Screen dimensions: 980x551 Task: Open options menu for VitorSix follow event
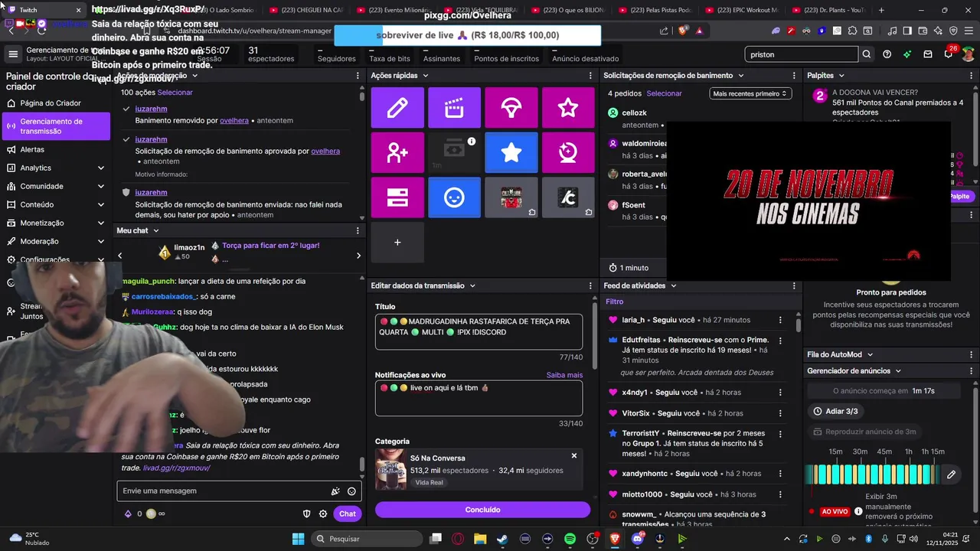[780, 413]
